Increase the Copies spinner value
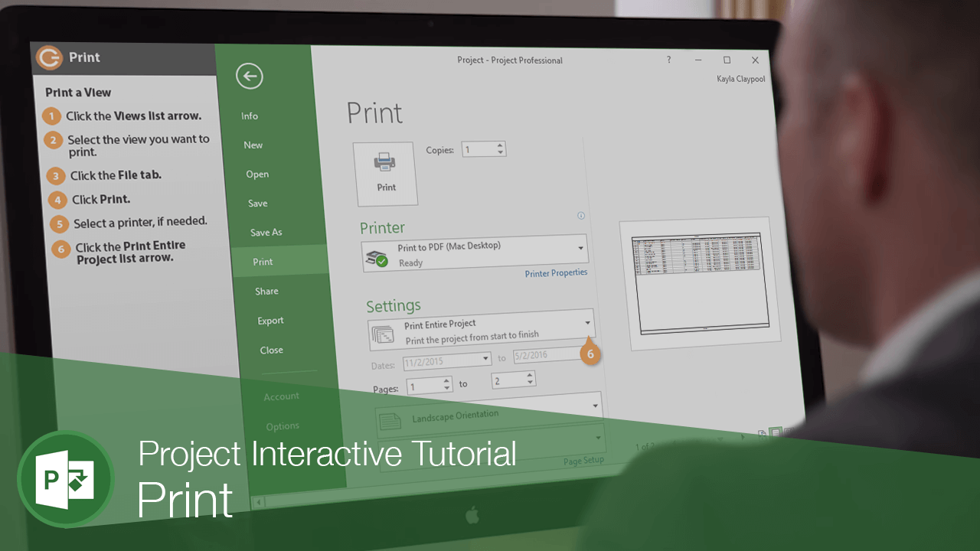This screenshot has height=551, width=980. pos(500,145)
